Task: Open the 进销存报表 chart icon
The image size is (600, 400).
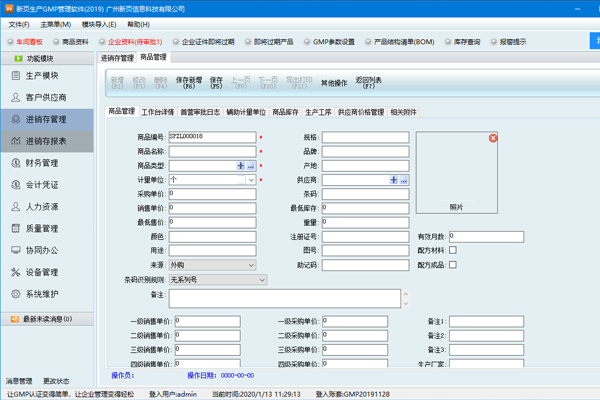Action: click(x=16, y=141)
